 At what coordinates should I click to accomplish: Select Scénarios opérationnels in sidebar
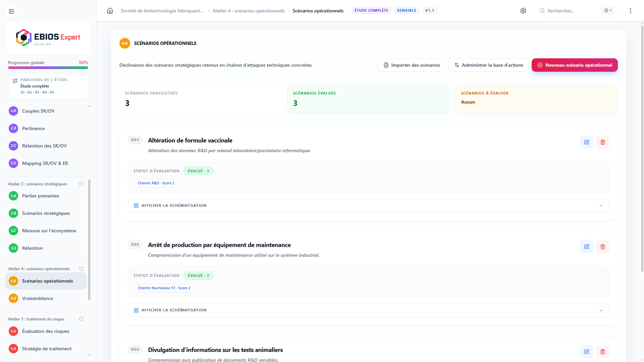(46, 281)
